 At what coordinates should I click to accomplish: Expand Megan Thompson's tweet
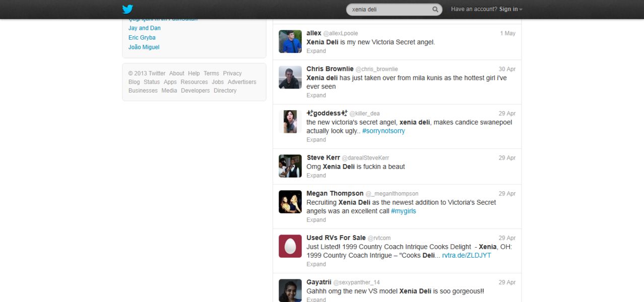316,219
